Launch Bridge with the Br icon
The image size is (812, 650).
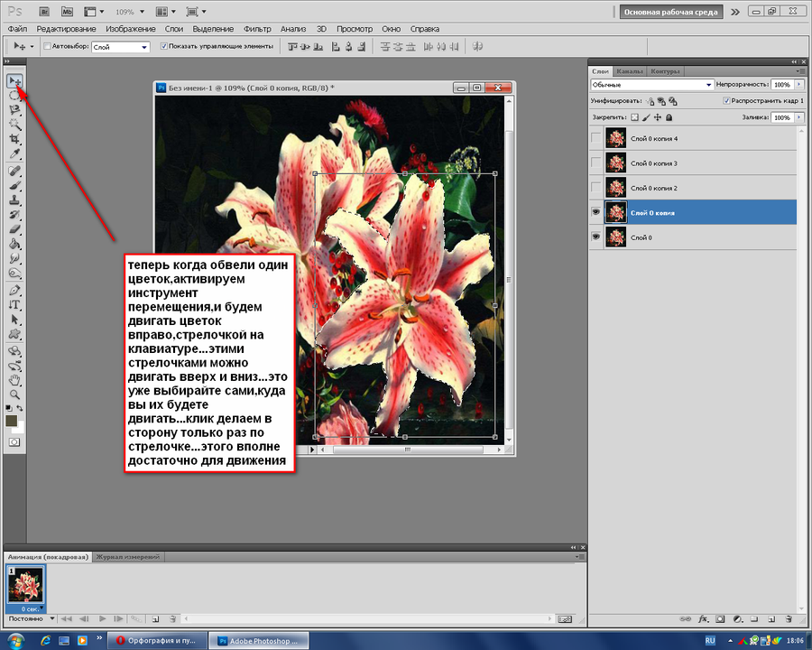click(44, 12)
